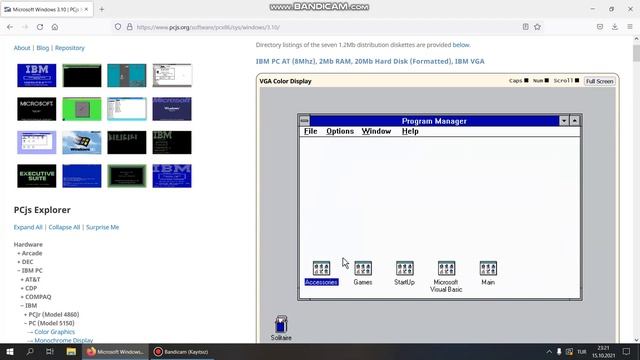This screenshot has height=360, width=640.
Task: Open the blue IBM logo thumbnail in top row
Action: pyautogui.click(x=37, y=75)
